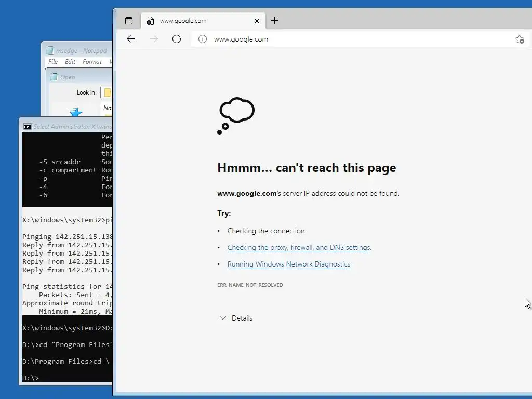
Task: Click 'Pinging 142.251.15.138' line in Command Prompt
Action: tap(67, 237)
